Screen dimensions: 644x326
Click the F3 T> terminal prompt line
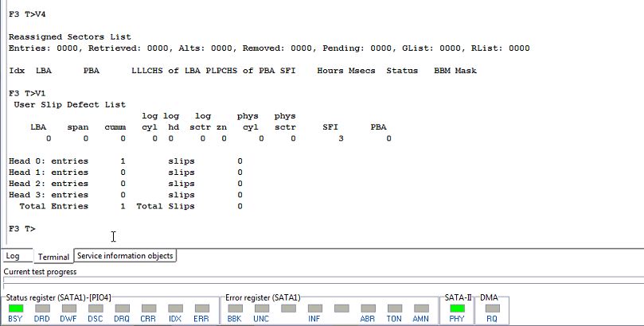22,229
